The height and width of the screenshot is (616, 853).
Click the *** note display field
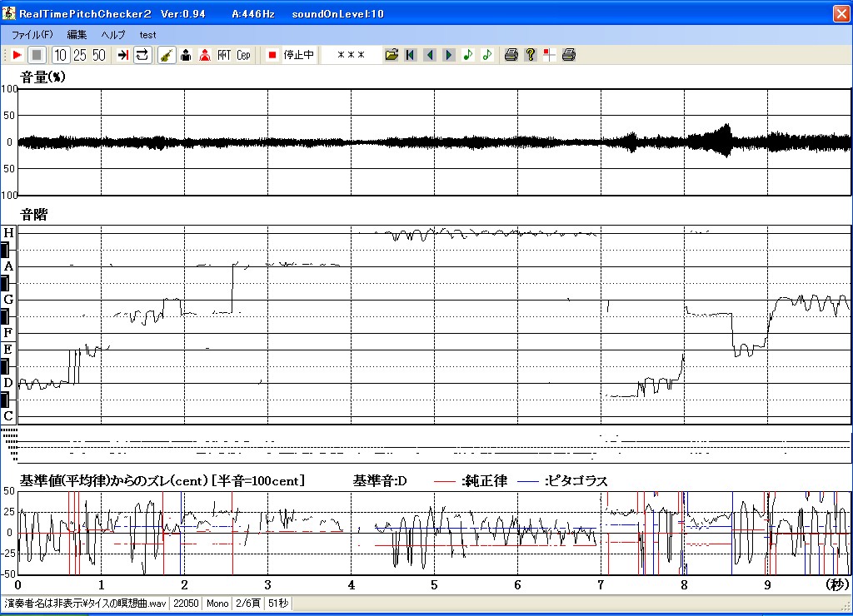point(351,55)
